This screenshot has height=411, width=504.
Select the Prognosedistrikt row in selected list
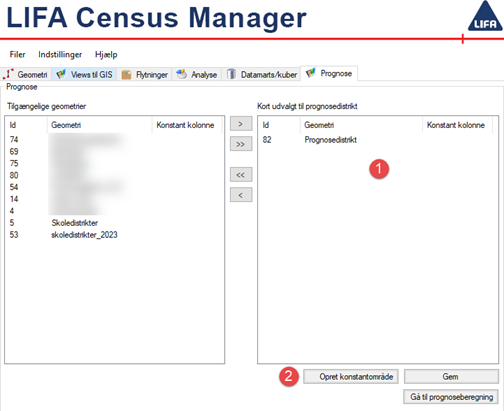(377, 140)
